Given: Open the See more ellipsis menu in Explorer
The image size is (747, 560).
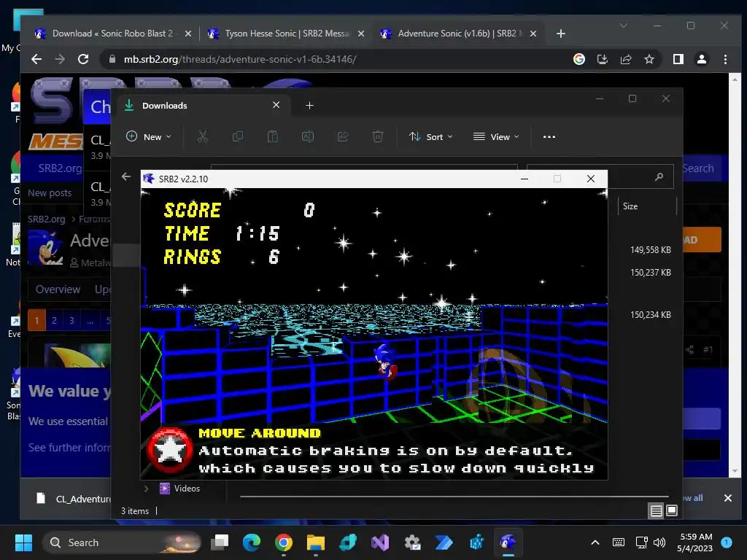Looking at the screenshot, I should (x=549, y=136).
